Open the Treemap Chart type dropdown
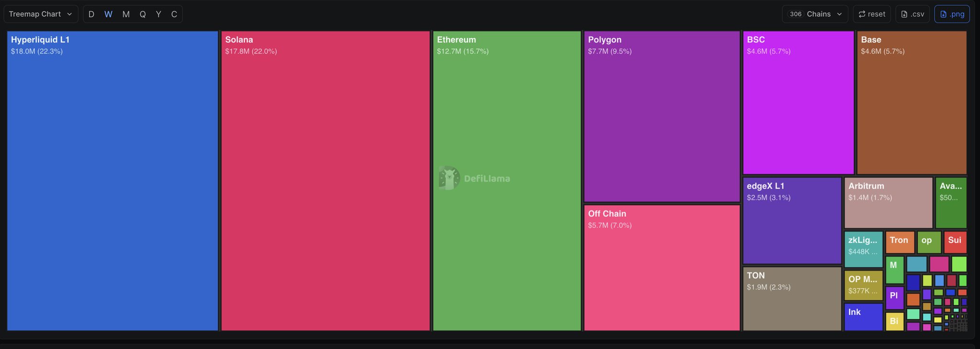 [40, 14]
